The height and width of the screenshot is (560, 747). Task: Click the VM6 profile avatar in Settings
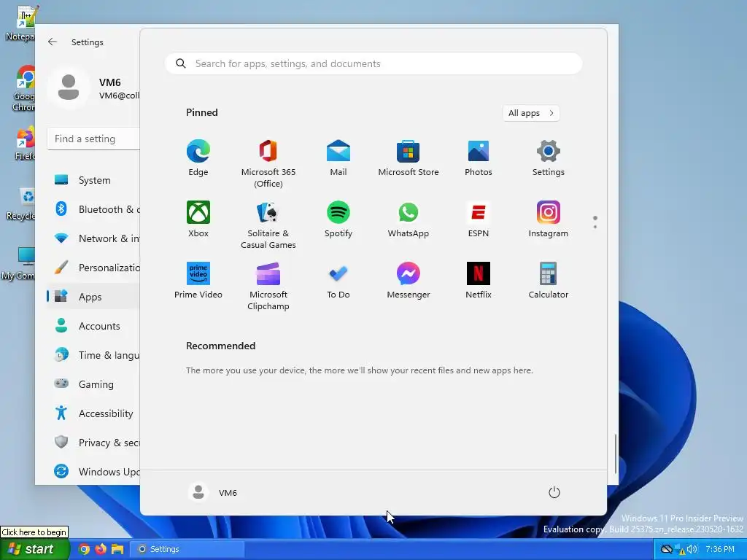pyautogui.click(x=69, y=87)
